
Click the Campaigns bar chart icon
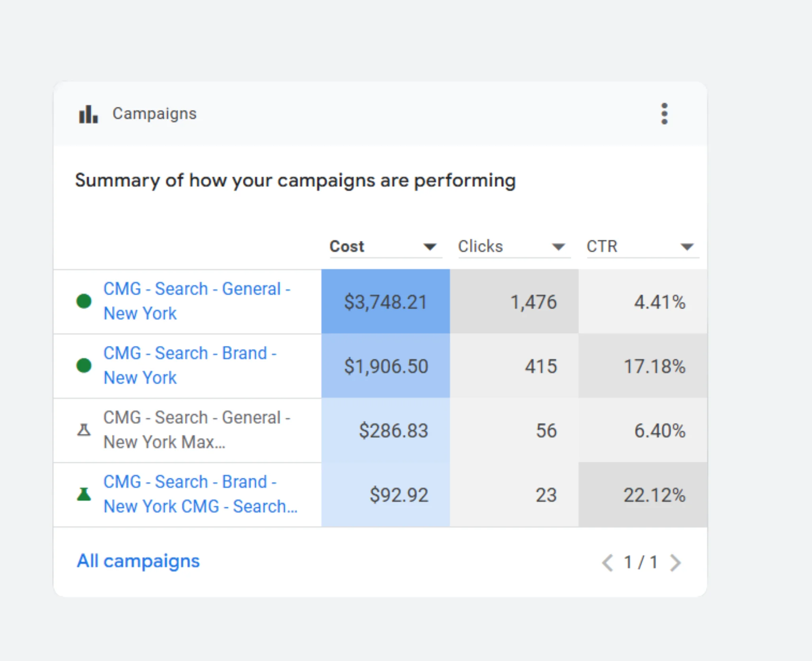click(x=88, y=114)
